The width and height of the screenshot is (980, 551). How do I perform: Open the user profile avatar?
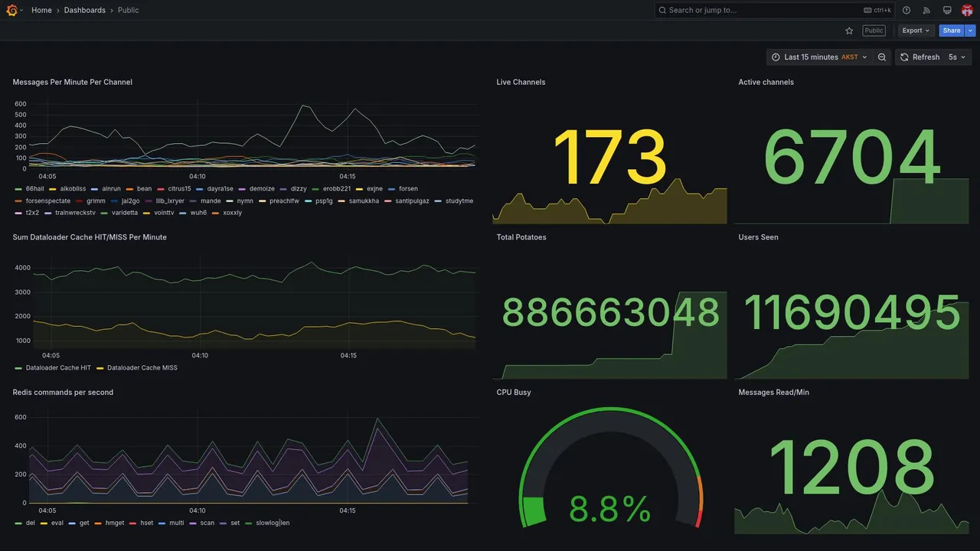point(967,10)
